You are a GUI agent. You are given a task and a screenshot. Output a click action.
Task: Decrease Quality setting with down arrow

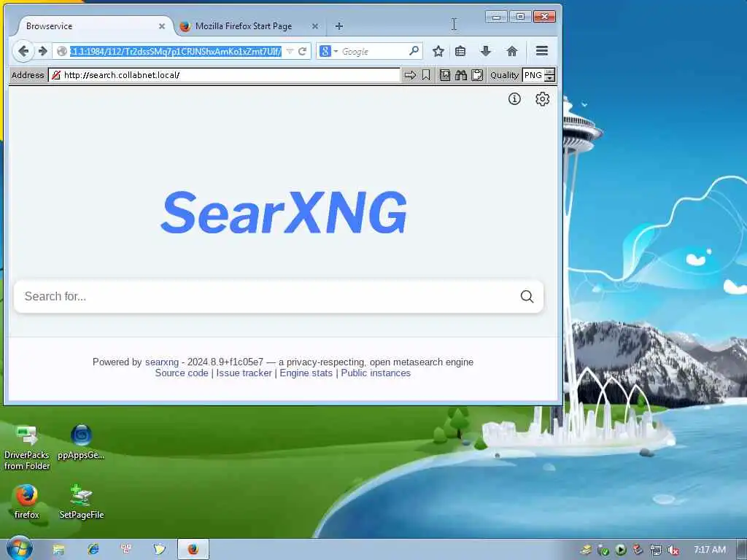click(x=550, y=78)
